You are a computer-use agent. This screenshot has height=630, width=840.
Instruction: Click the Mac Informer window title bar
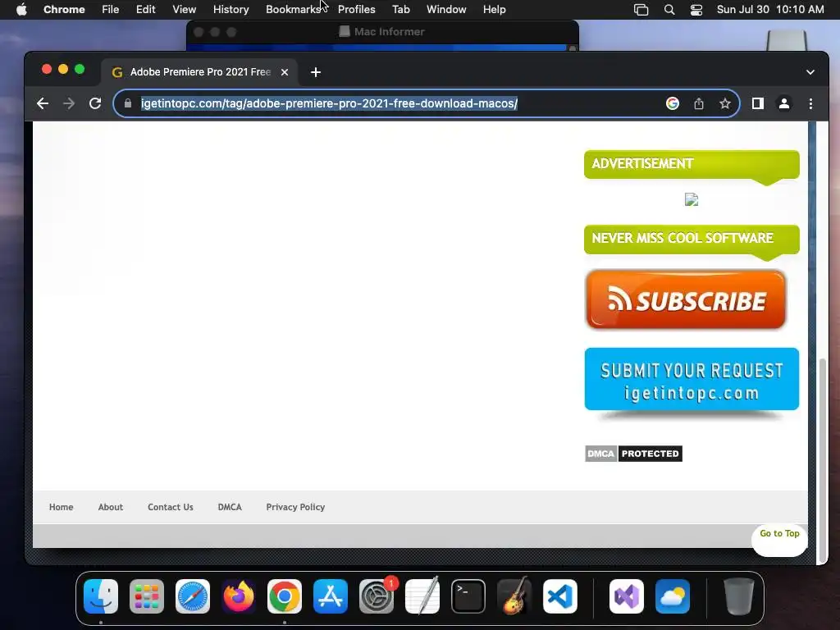pos(382,32)
